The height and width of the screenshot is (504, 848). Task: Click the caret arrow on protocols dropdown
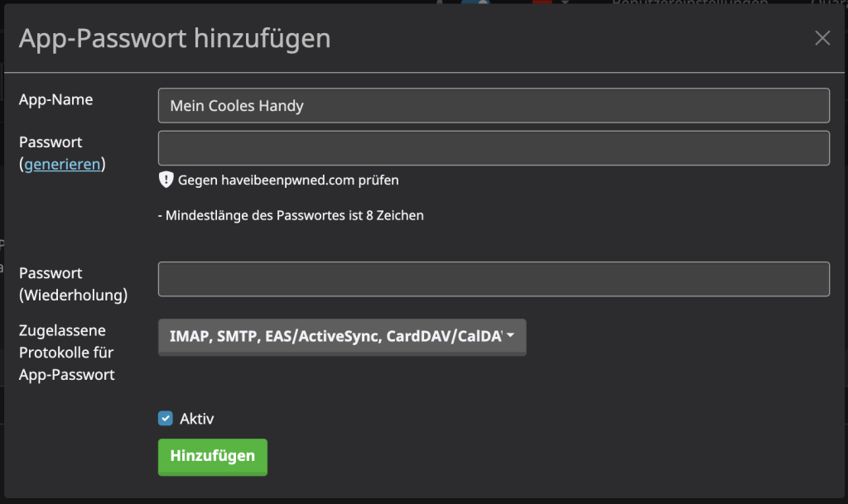510,336
